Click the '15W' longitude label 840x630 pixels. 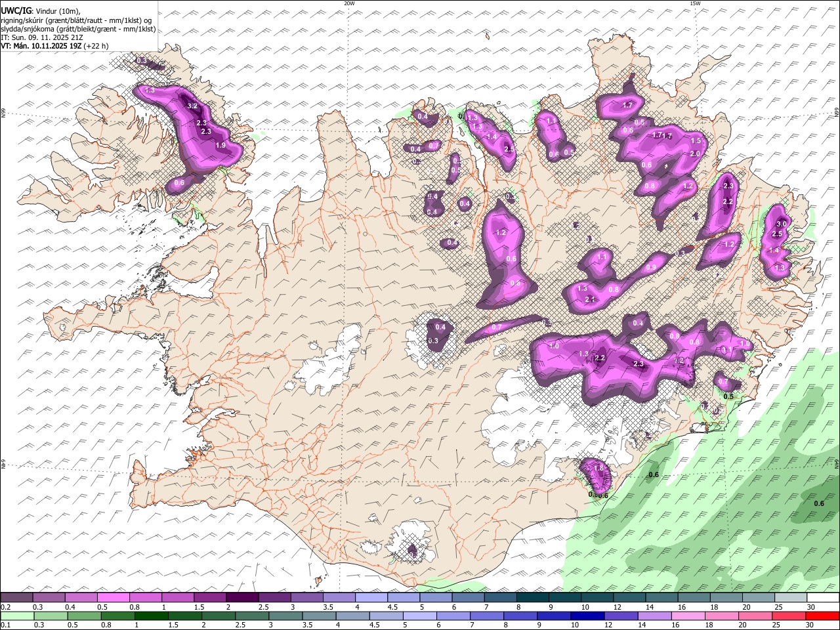[x=695, y=3]
